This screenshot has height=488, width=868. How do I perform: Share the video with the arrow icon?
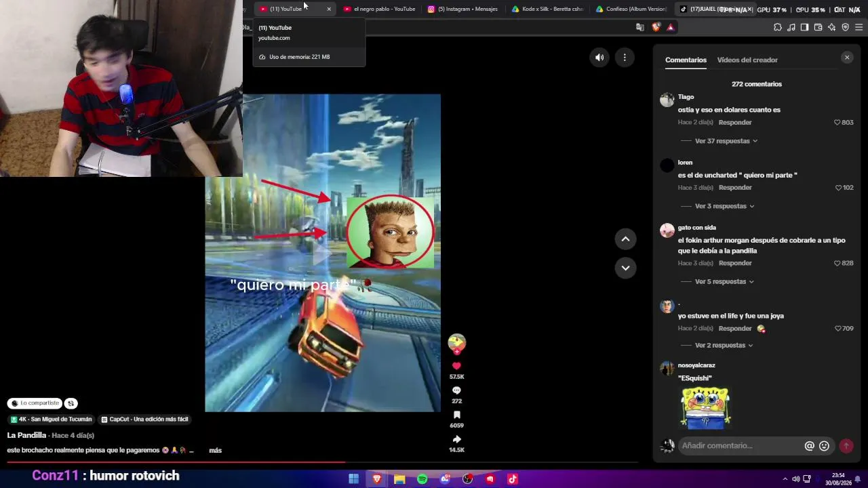(456, 439)
